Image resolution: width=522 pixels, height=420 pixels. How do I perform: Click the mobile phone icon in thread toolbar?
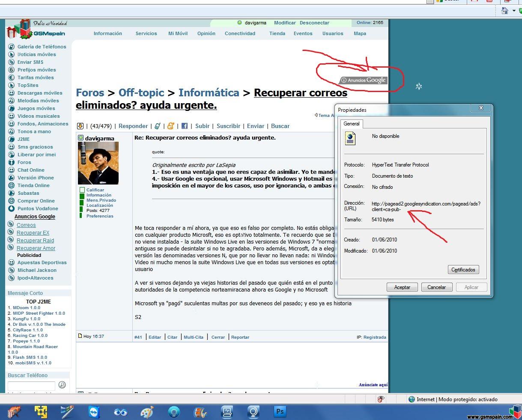(157, 126)
